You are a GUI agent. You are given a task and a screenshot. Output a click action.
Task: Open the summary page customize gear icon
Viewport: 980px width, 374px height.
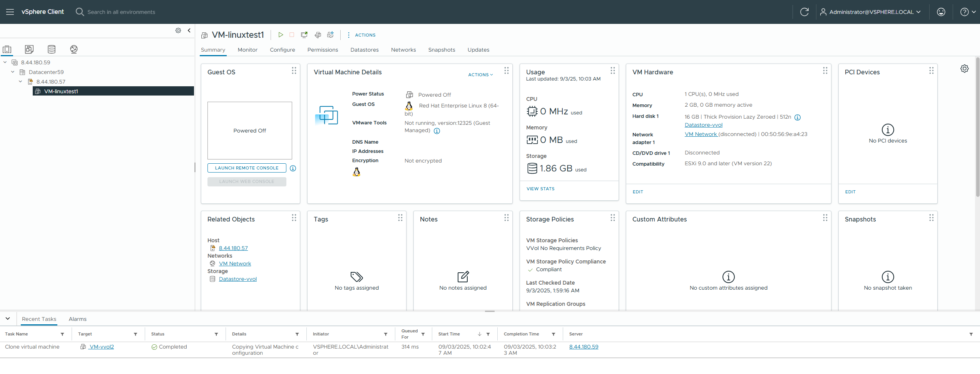(x=964, y=69)
